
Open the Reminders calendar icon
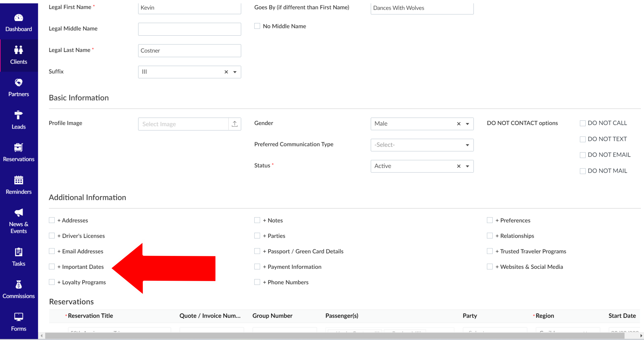point(18,180)
